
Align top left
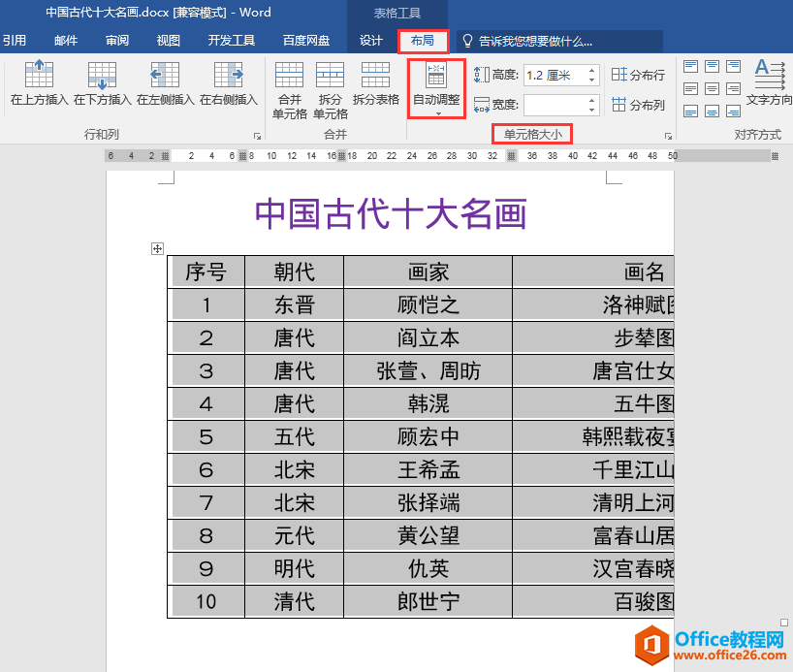click(x=690, y=66)
